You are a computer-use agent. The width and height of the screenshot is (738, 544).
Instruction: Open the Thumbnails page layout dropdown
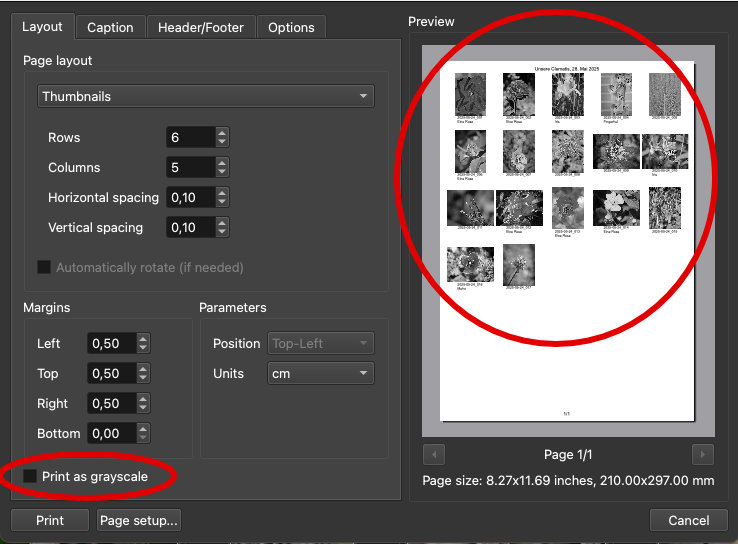[206, 97]
